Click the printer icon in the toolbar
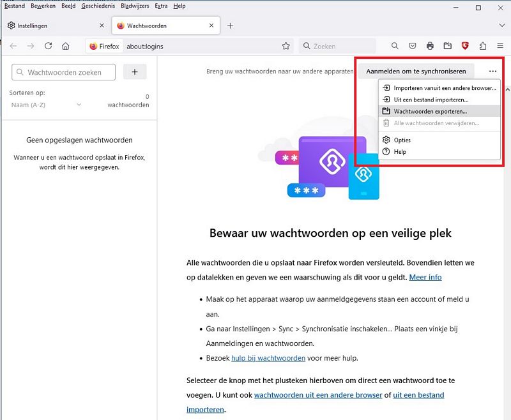This screenshot has height=420, width=511. pyautogui.click(x=430, y=46)
